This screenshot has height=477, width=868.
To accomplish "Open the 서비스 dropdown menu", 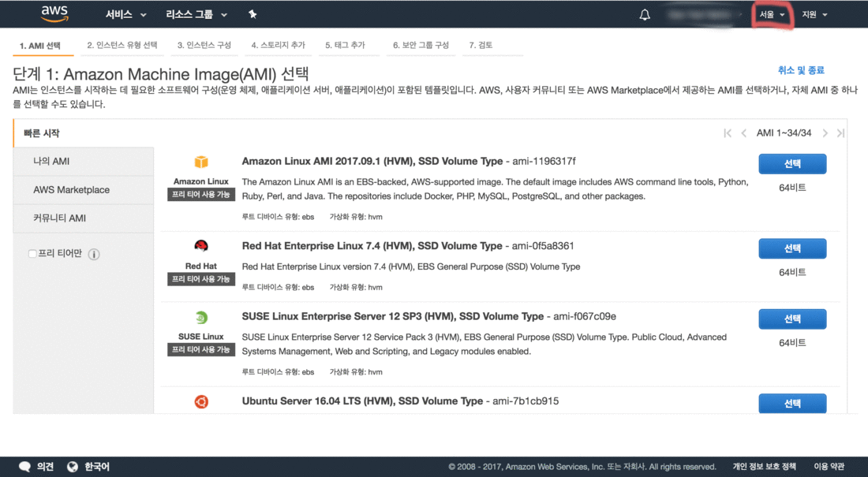I will pyautogui.click(x=125, y=14).
